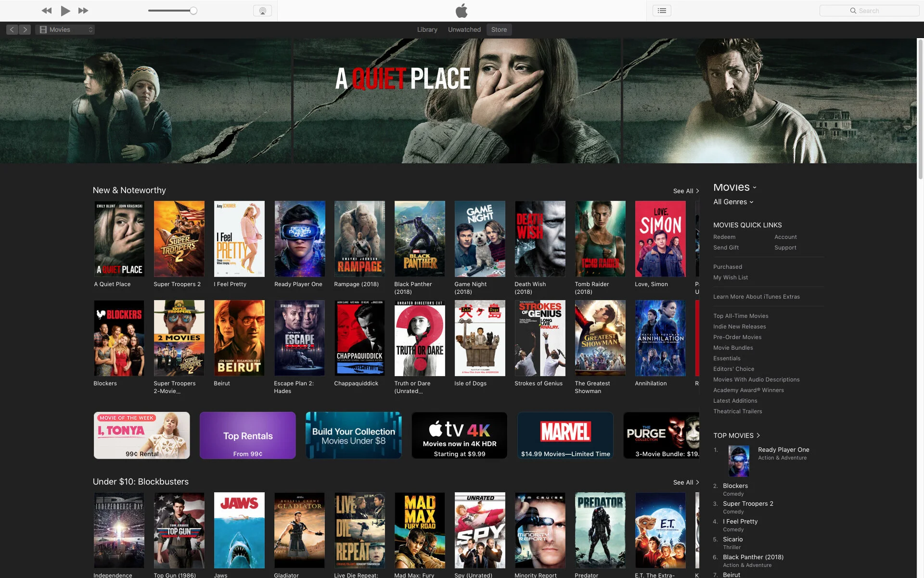Screen dimensions: 924x578
Task: Open the AirPlay output icon
Action: 262,11
